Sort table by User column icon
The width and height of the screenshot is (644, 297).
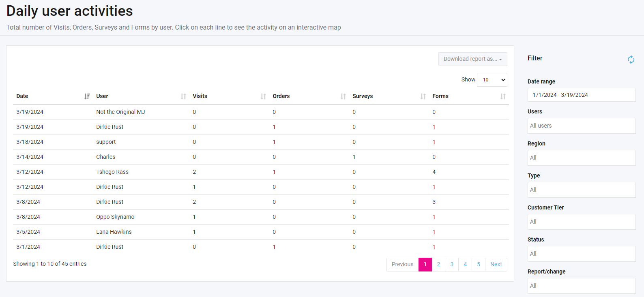183,96
